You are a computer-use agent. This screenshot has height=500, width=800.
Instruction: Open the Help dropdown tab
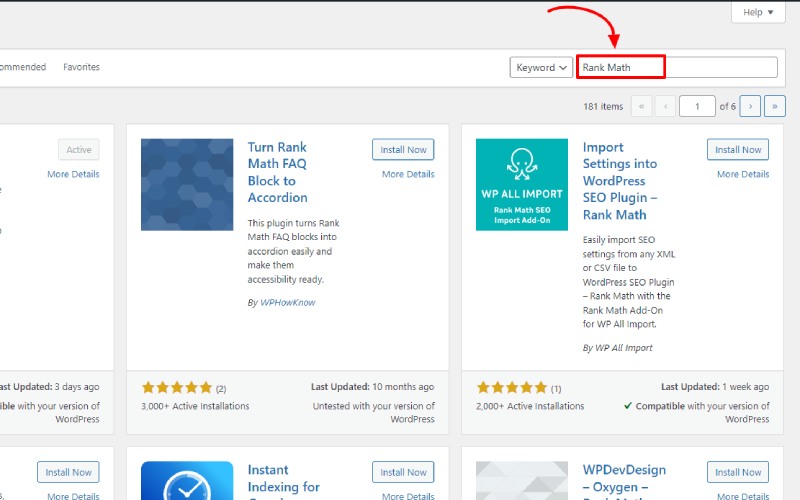coord(758,12)
